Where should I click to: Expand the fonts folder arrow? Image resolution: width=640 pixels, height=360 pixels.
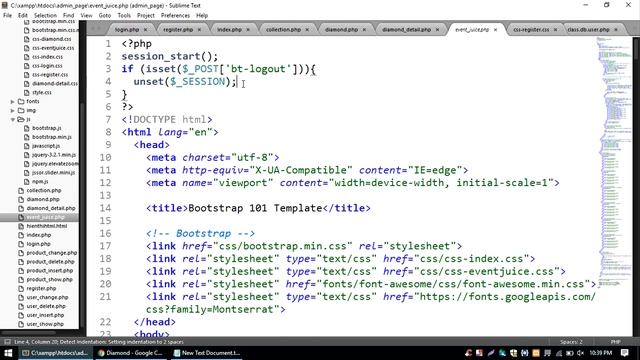(13, 102)
